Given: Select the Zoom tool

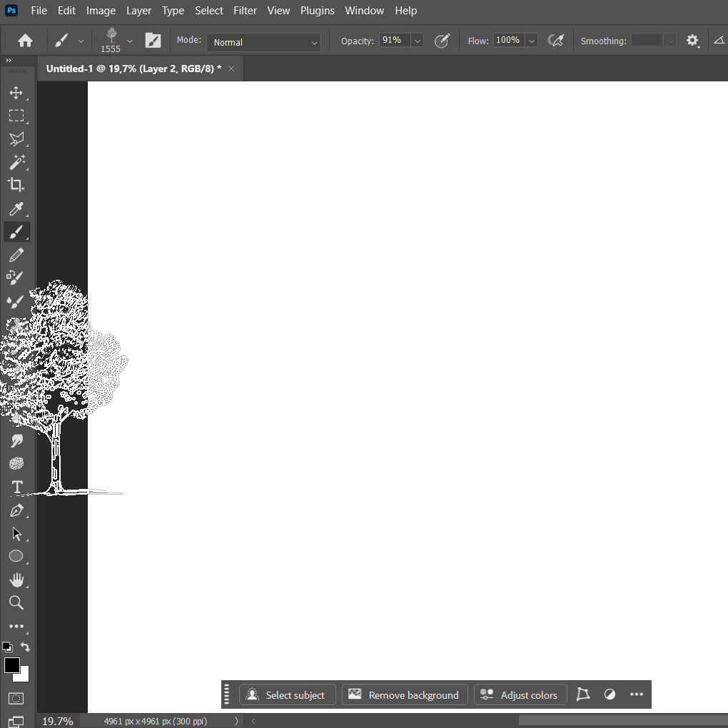Looking at the screenshot, I should coord(16,603).
